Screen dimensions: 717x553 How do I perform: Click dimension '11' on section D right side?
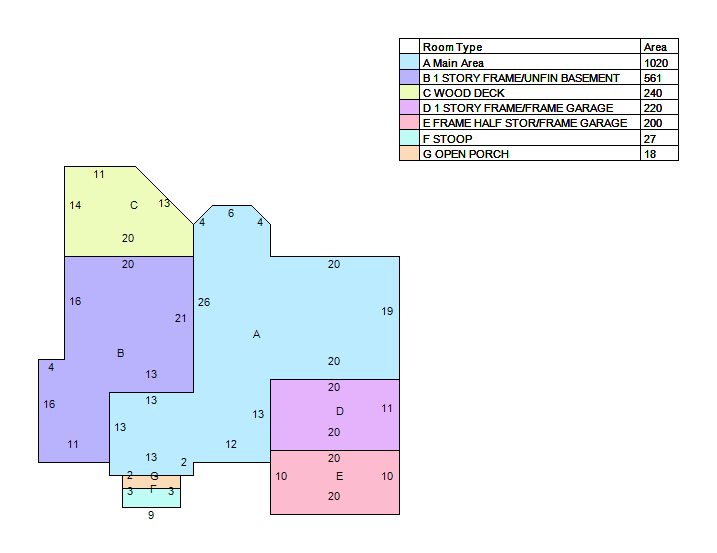coord(387,408)
